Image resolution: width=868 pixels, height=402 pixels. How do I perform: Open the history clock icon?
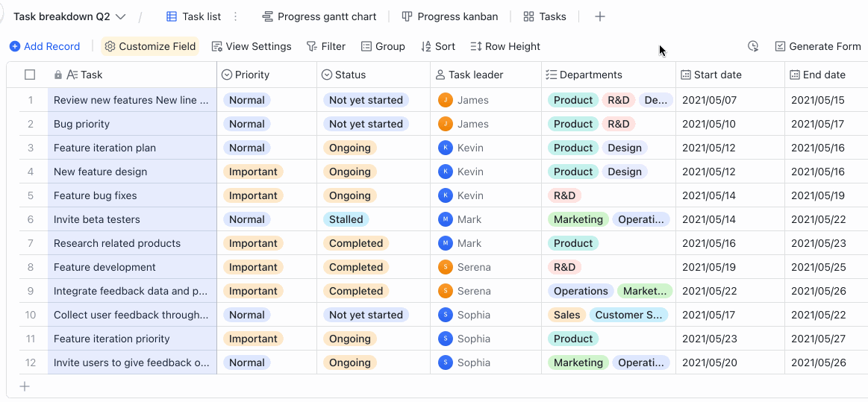tap(753, 46)
